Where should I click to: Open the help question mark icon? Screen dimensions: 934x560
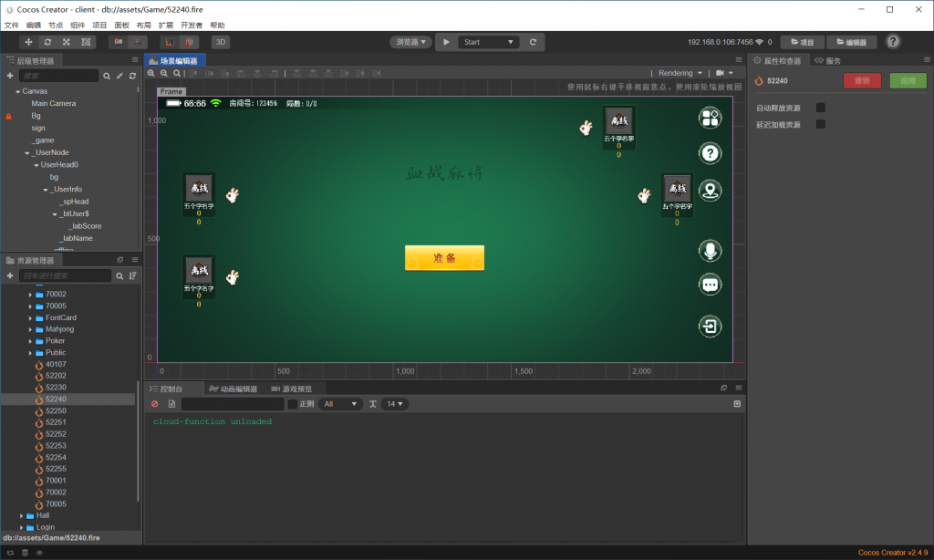pos(893,42)
